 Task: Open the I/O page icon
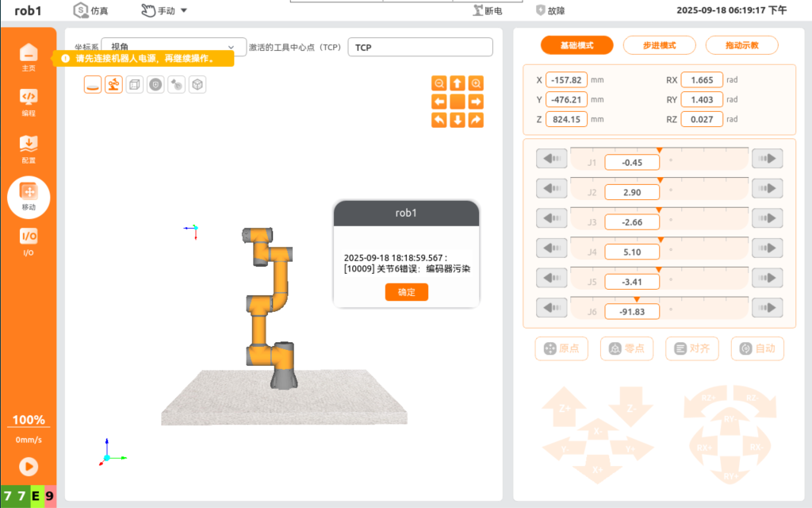click(29, 239)
